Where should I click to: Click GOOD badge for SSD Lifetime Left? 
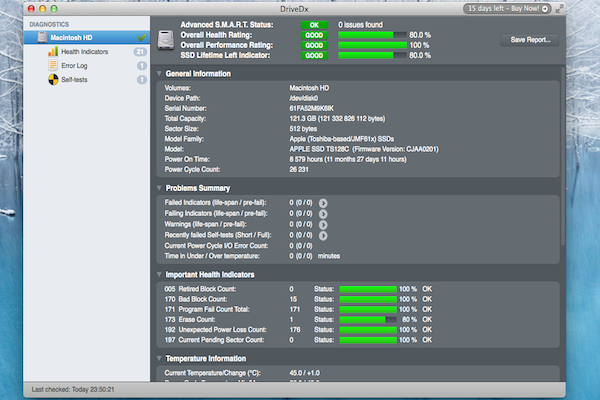314,56
